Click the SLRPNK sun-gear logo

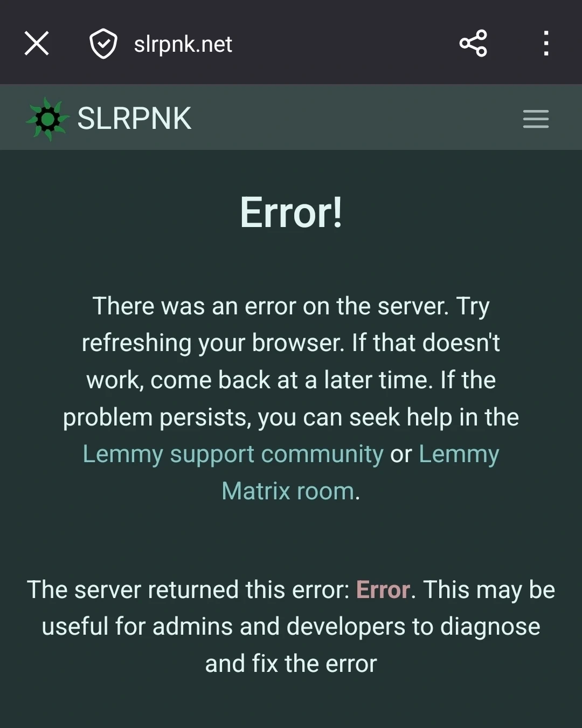(47, 119)
